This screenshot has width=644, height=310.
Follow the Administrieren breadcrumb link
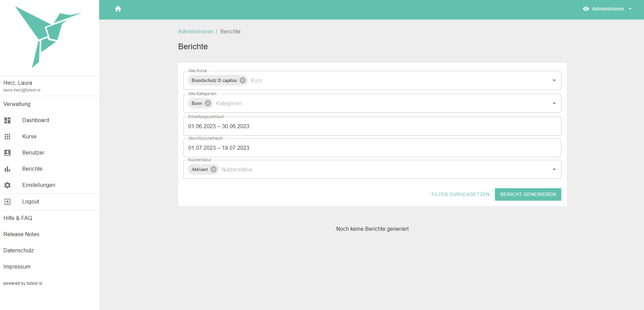[196, 31]
